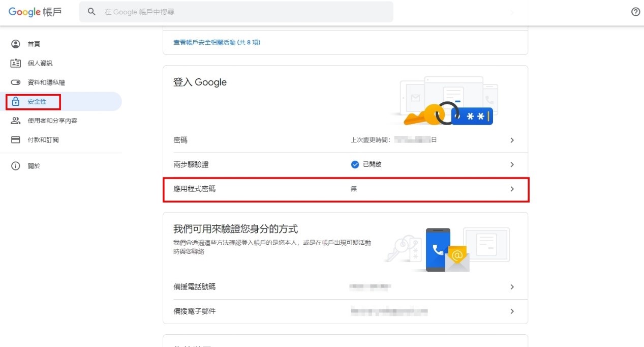644x347 pixels.
Task: Click the Google 帳戶 logo
Action: click(x=35, y=12)
